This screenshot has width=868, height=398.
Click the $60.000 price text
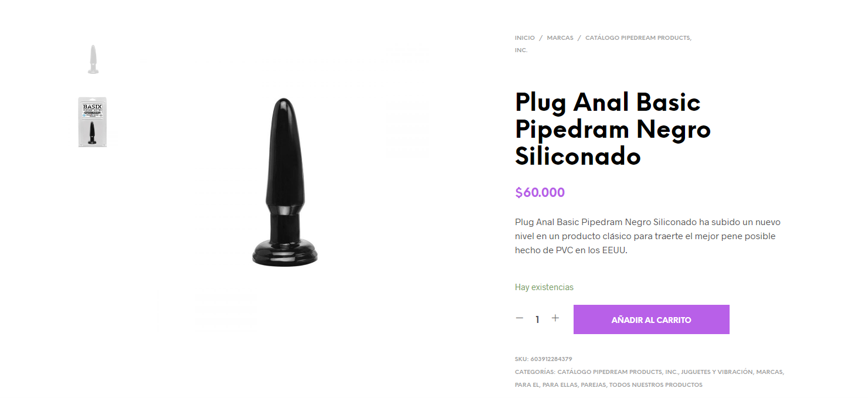click(x=540, y=192)
